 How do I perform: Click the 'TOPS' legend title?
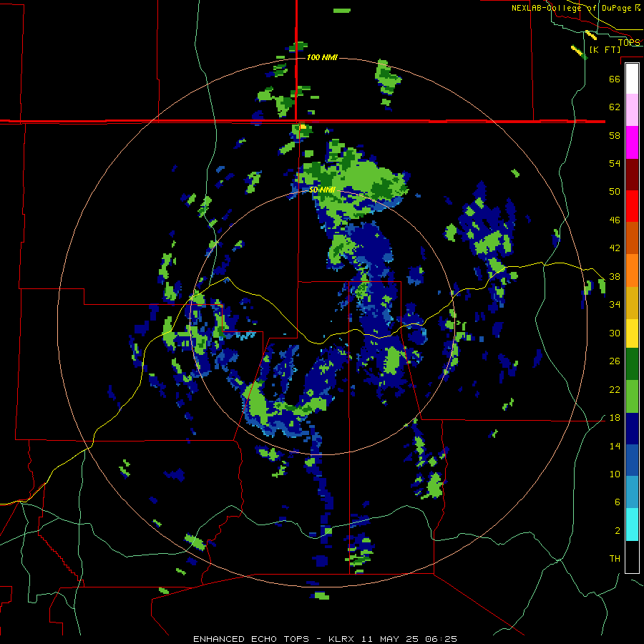click(629, 42)
